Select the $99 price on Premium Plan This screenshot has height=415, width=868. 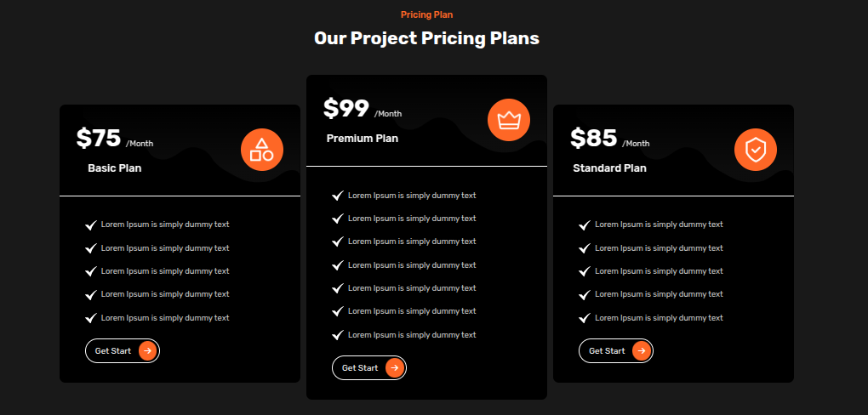[x=346, y=109]
